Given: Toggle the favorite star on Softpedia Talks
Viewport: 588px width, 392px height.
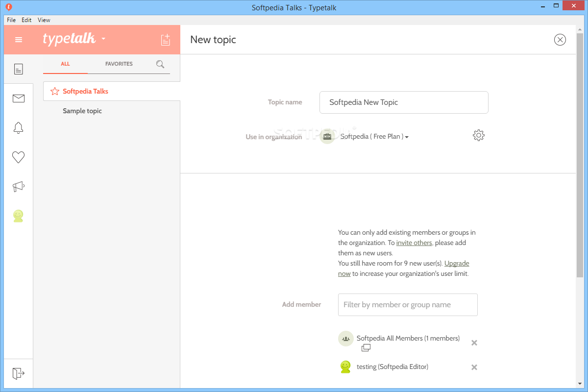Looking at the screenshot, I should [55, 91].
